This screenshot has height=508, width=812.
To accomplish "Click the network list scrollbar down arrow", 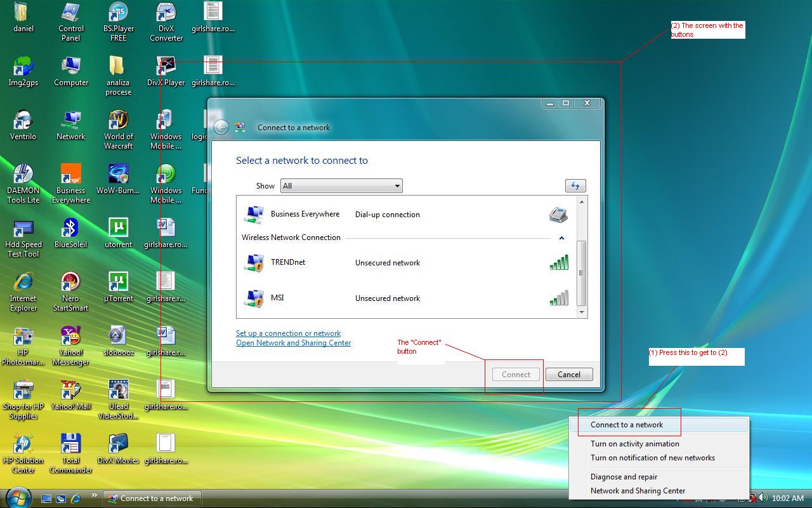I will (581, 312).
